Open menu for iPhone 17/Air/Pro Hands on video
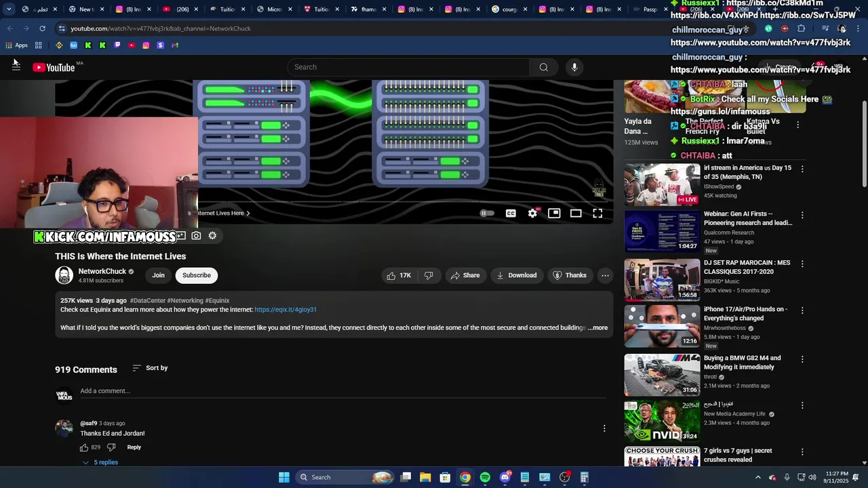The image size is (868, 488). coord(802,310)
